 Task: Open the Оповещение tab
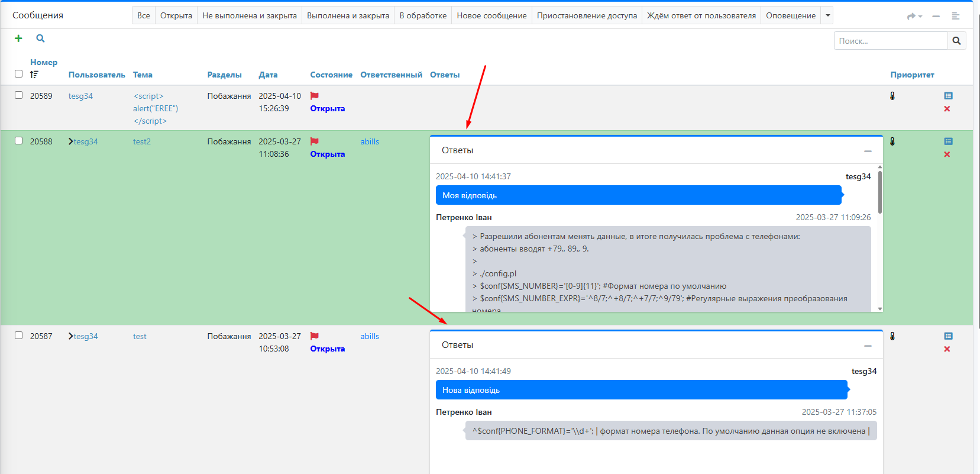click(x=791, y=15)
